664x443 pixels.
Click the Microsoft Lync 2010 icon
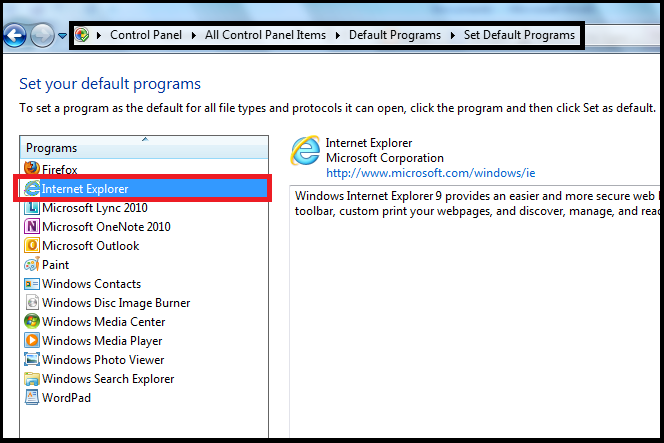tap(32, 208)
